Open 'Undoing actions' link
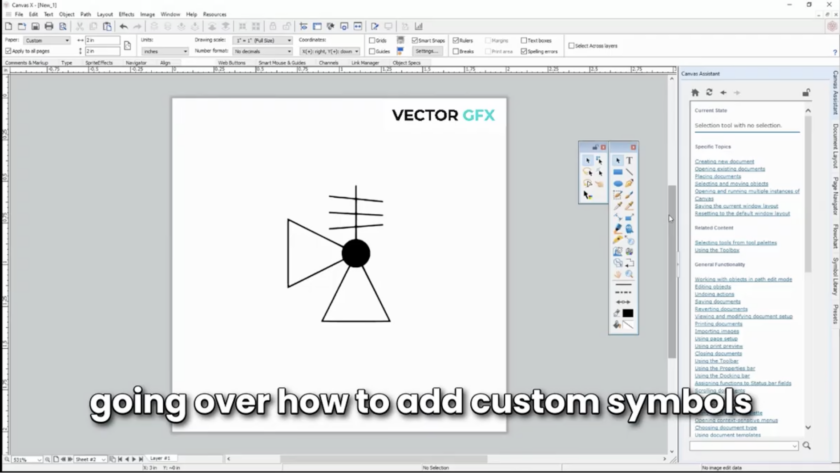 point(714,294)
